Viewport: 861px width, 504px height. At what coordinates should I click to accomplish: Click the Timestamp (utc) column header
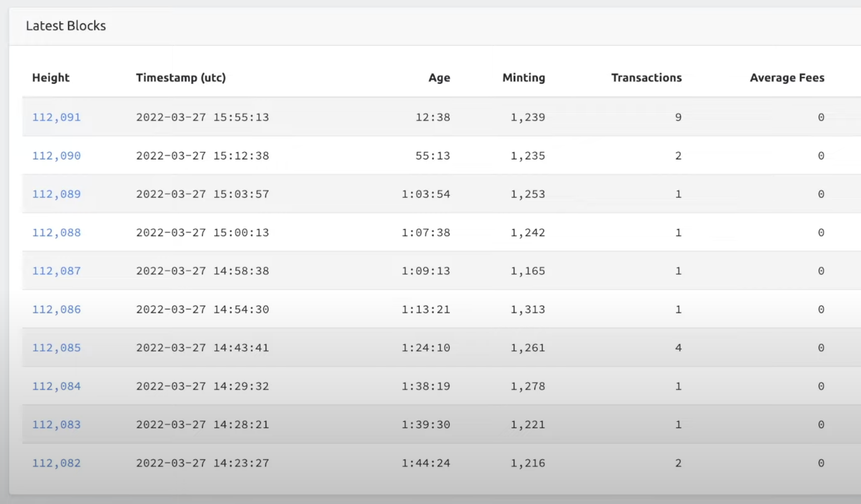click(x=181, y=78)
